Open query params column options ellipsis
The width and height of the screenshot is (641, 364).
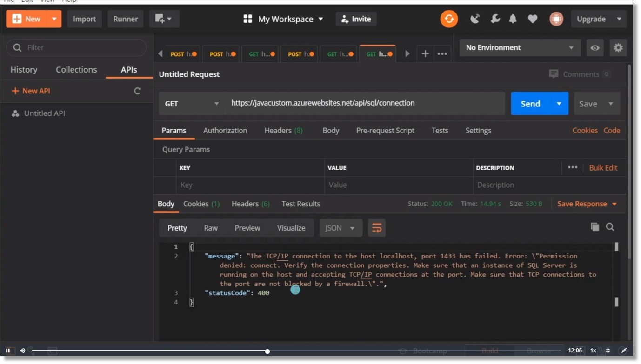coord(573,167)
